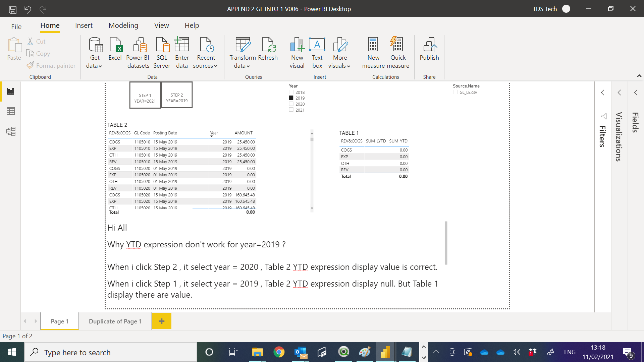The image size is (644, 362).
Task: Click the STEP 1 YEAR=2021 button
Action: pos(145,95)
